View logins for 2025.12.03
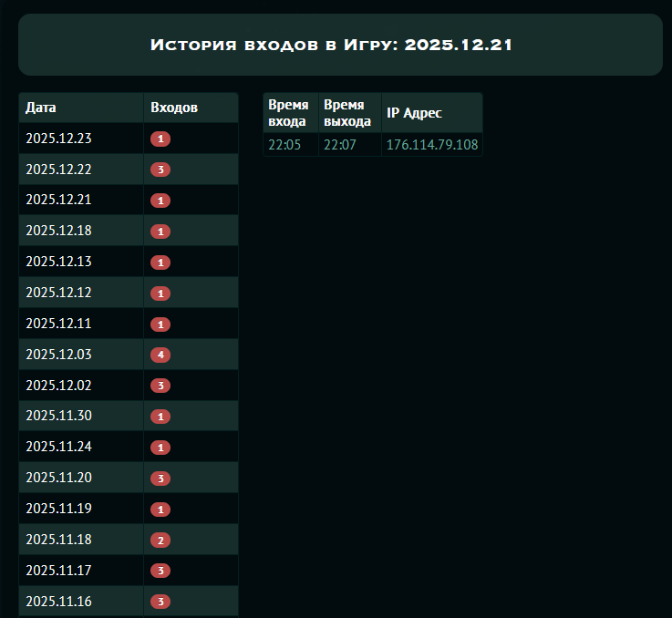The image size is (672, 618). [58, 355]
